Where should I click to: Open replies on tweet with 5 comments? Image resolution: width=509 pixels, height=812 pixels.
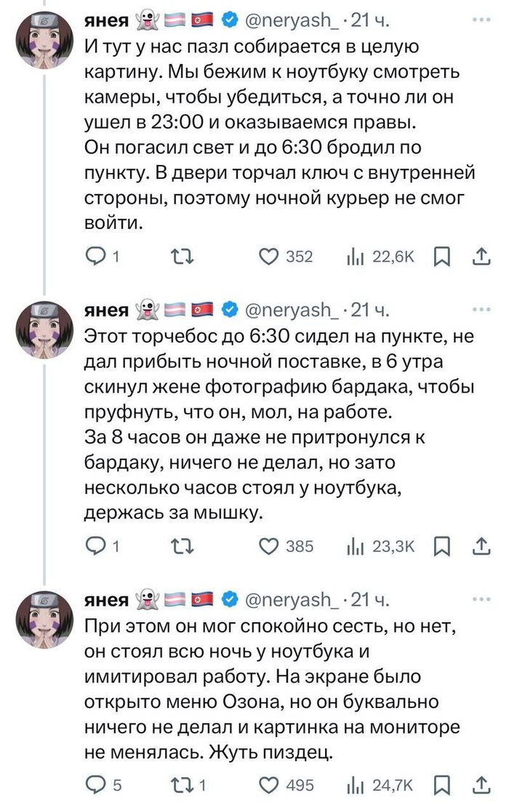click(x=95, y=784)
